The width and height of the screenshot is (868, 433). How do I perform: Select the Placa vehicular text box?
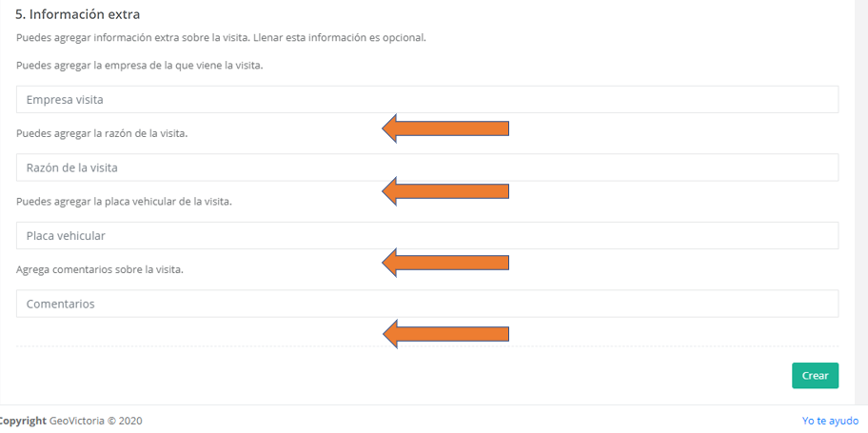tap(426, 236)
